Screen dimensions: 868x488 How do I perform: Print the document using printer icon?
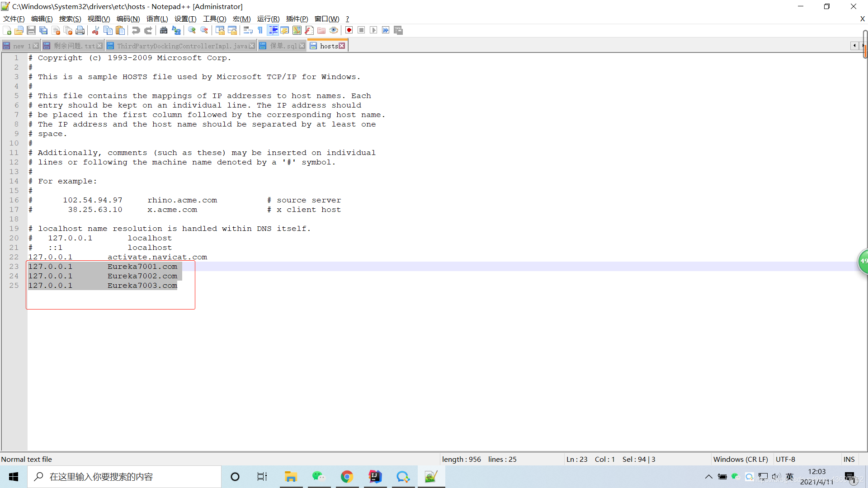(80, 30)
